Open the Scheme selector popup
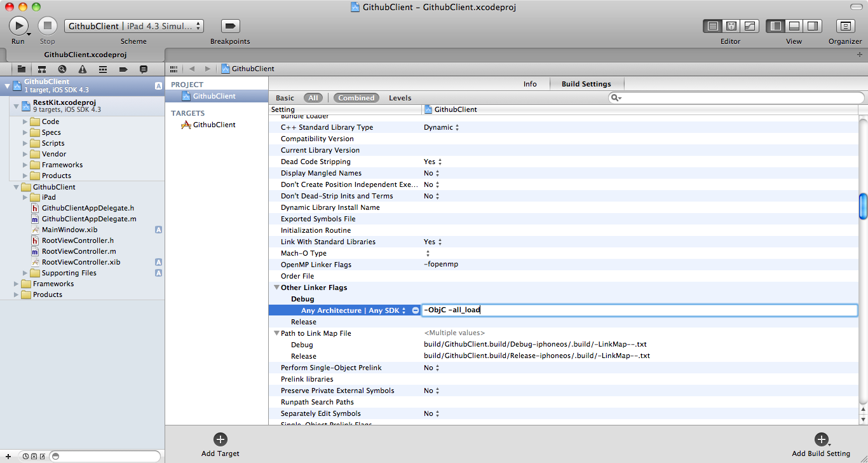The height and width of the screenshot is (463, 868). [x=134, y=26]
